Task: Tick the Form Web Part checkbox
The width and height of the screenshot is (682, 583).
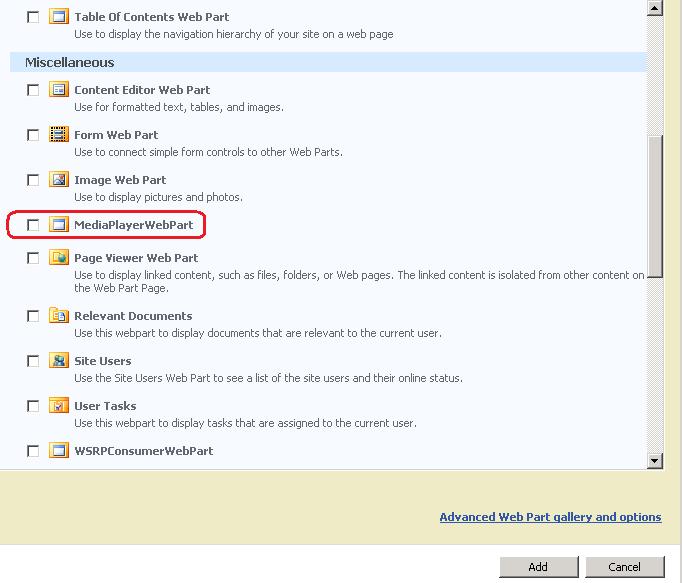Action: point(33,135)
